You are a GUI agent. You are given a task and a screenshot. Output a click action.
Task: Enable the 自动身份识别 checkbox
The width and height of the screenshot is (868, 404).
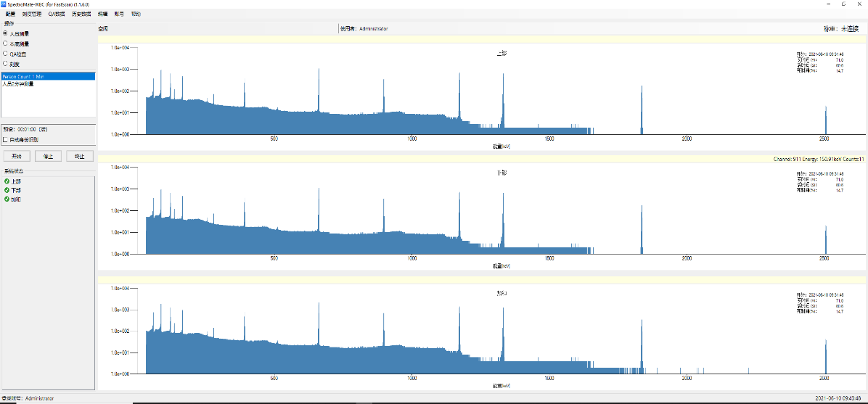pyautogui.click(x=6, y=139)
